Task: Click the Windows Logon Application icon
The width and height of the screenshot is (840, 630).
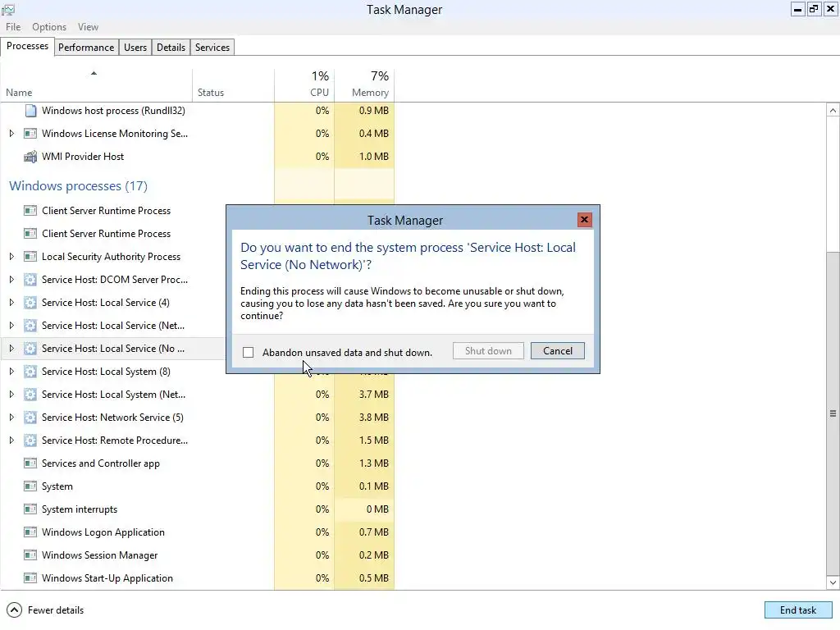Action: (x=30, y=532)
